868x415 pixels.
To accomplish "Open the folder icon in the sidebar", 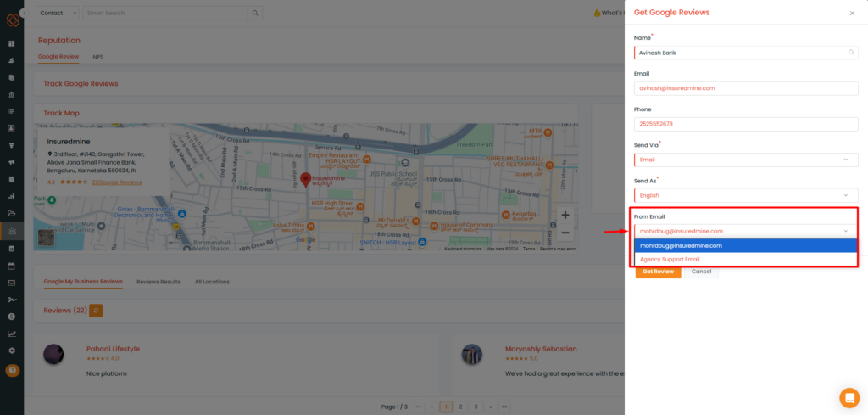I will click(12, 213).
